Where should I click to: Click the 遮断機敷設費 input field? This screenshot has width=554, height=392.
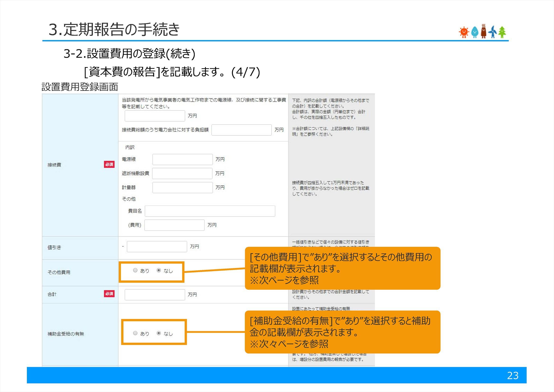(182, 173)
